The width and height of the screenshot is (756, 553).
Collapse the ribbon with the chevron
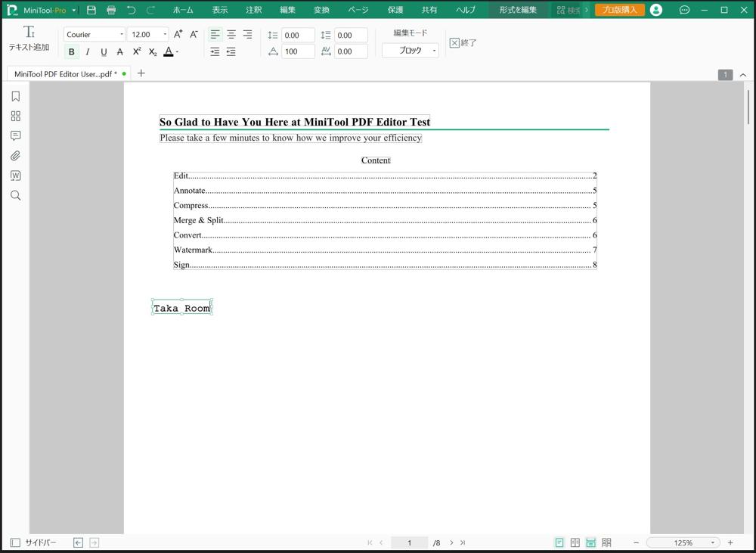pyautogui.click(x=743, y=75)
